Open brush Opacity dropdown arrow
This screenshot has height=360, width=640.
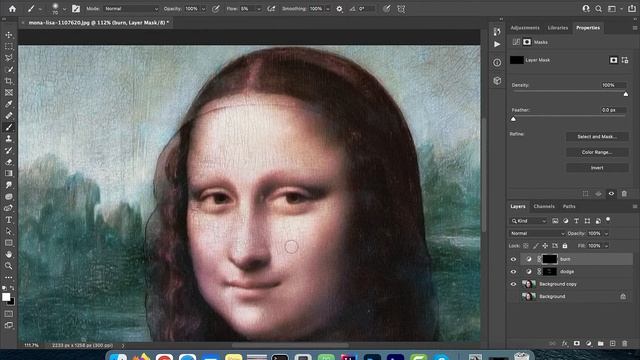(203, 9)
